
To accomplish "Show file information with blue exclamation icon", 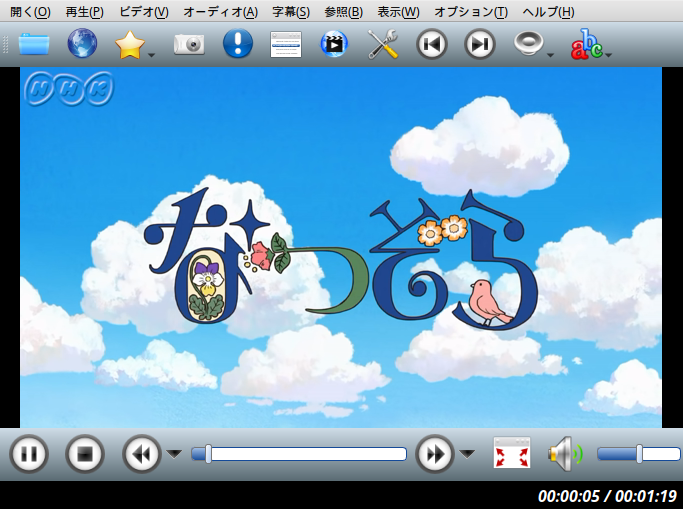I will (x=238, y=44).
